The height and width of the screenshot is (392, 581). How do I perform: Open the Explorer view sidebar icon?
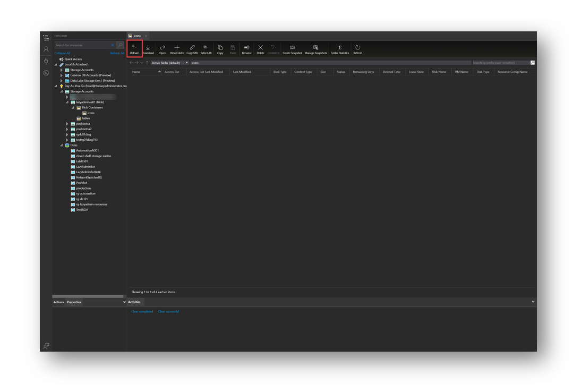[46, 38]
